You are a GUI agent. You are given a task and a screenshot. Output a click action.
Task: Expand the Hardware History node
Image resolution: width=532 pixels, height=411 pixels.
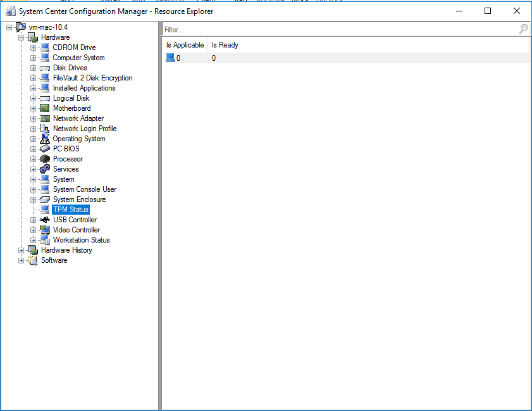click(x=22, y=250)
